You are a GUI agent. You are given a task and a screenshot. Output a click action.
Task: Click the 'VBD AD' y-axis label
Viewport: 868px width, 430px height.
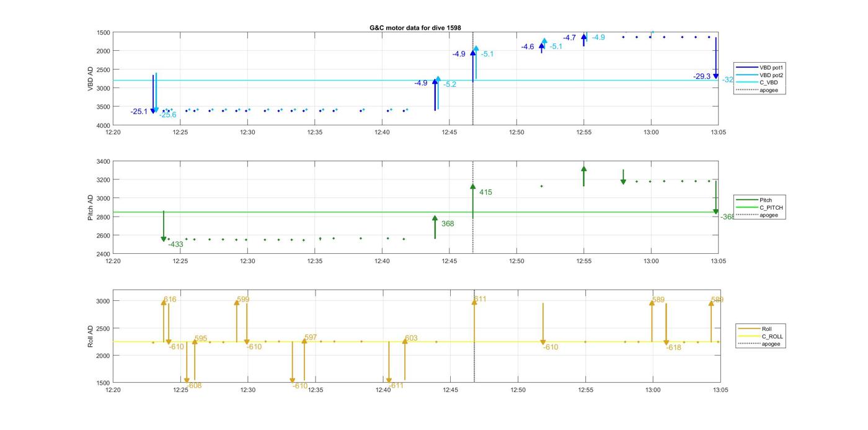click(x=91, y=79)
